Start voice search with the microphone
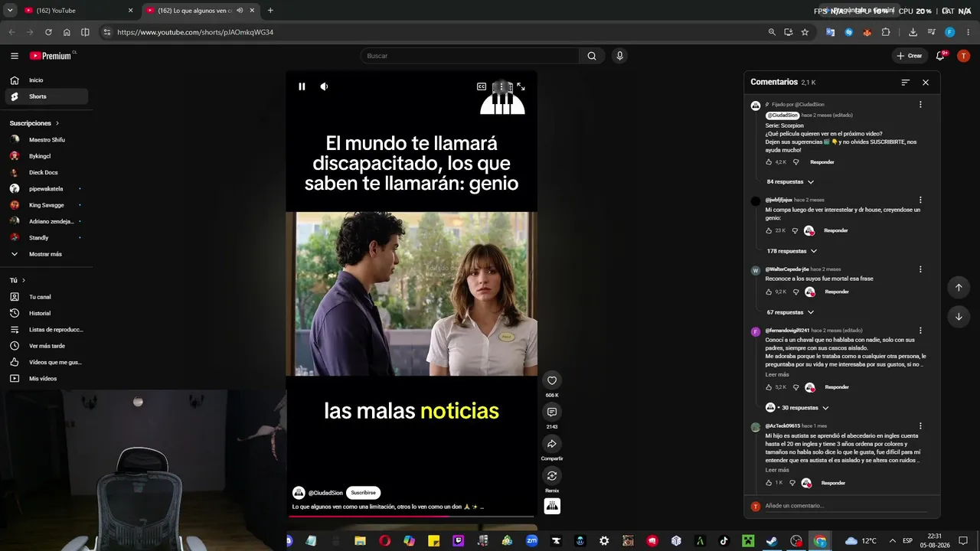The image size is (980, 551). pyautogui.click(x=619, y=56)
